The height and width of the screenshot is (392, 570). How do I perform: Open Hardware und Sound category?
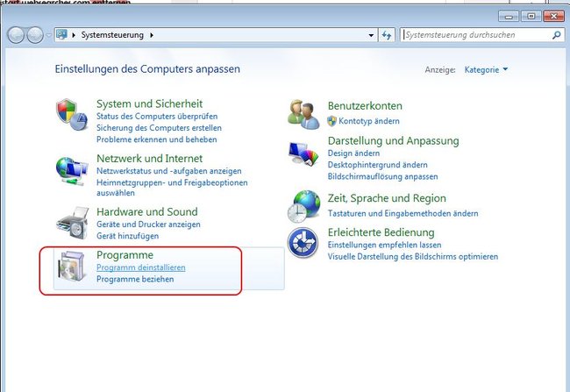pyautogui.click(x=146, y=211)
